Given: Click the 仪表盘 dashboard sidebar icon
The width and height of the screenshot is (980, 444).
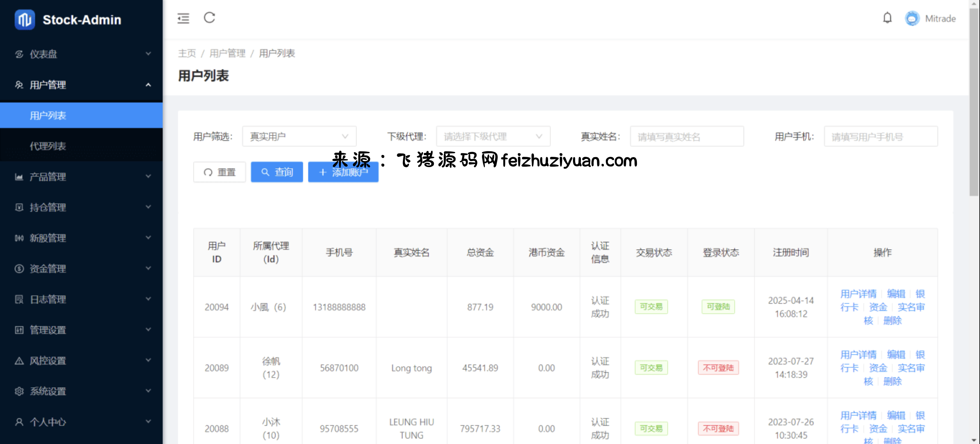Looking at the screenshot, I should click(19, 54).
